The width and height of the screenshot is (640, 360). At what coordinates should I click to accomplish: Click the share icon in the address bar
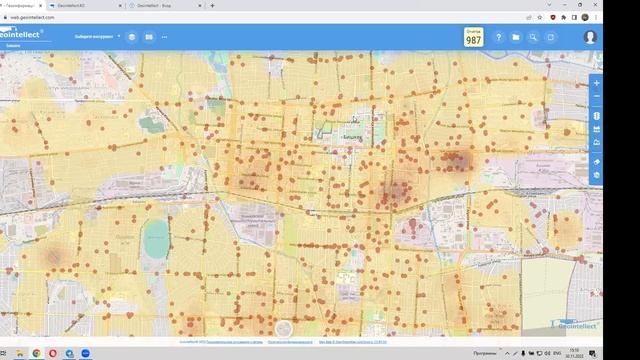[x=529, y=18]
